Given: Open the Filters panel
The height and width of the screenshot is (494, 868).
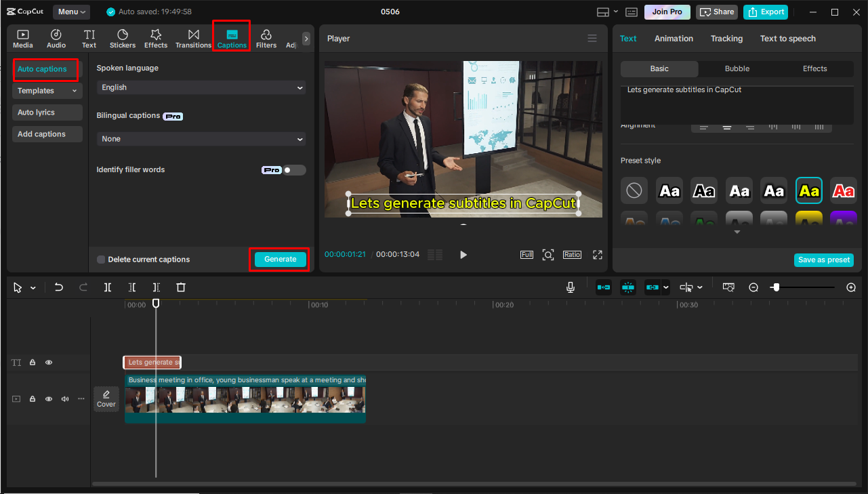Looking at the screenshot, I should point(266,37).
